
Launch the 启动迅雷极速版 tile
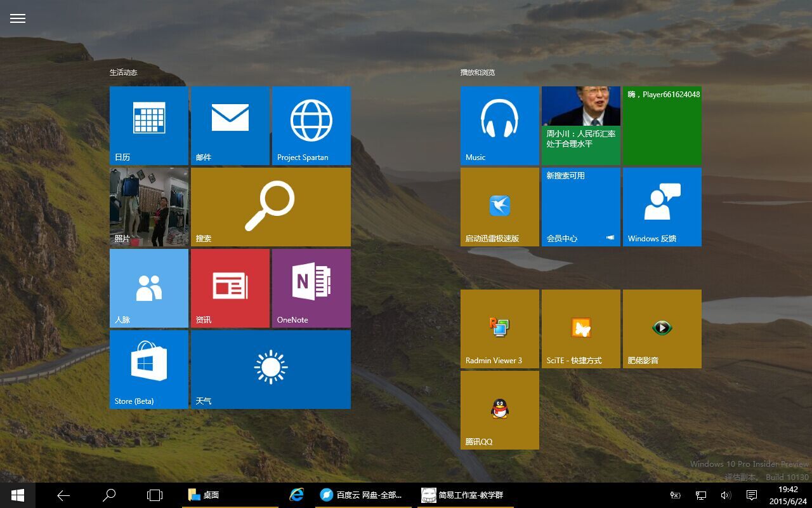coord(500,207)
